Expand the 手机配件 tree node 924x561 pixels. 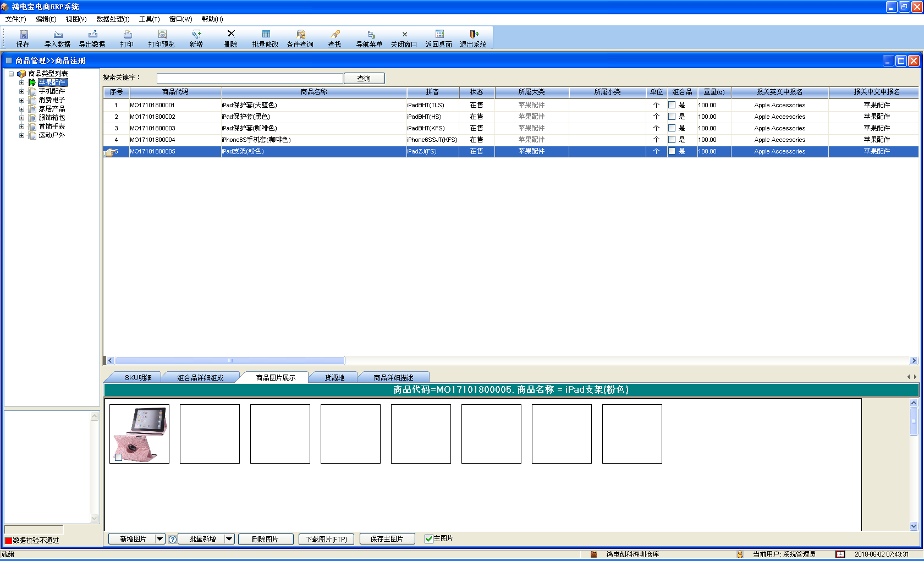pos(22,91)
